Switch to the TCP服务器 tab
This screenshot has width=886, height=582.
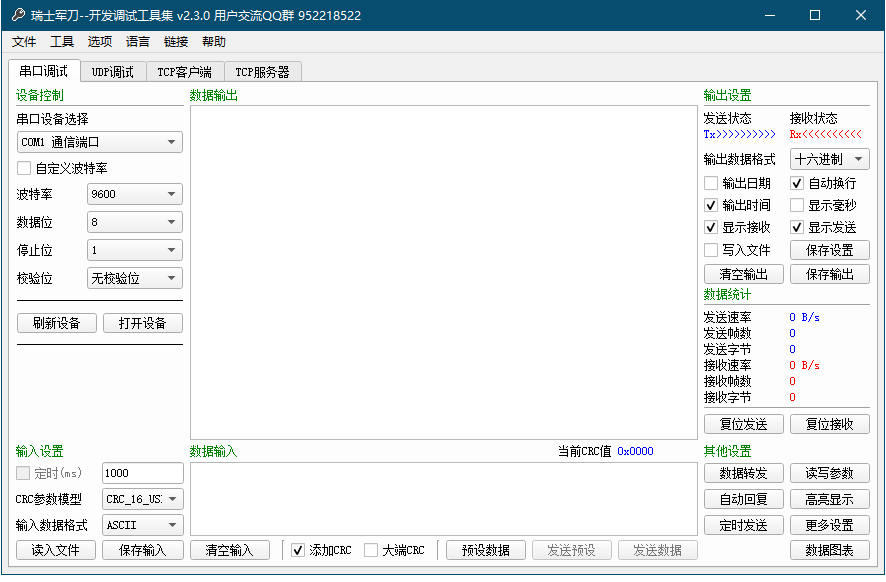(262, 72)
